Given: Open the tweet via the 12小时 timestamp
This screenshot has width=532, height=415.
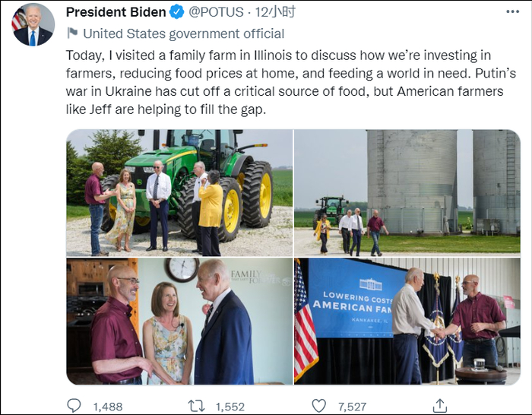Looking at the screenshot, I should (x=276, y=12).
